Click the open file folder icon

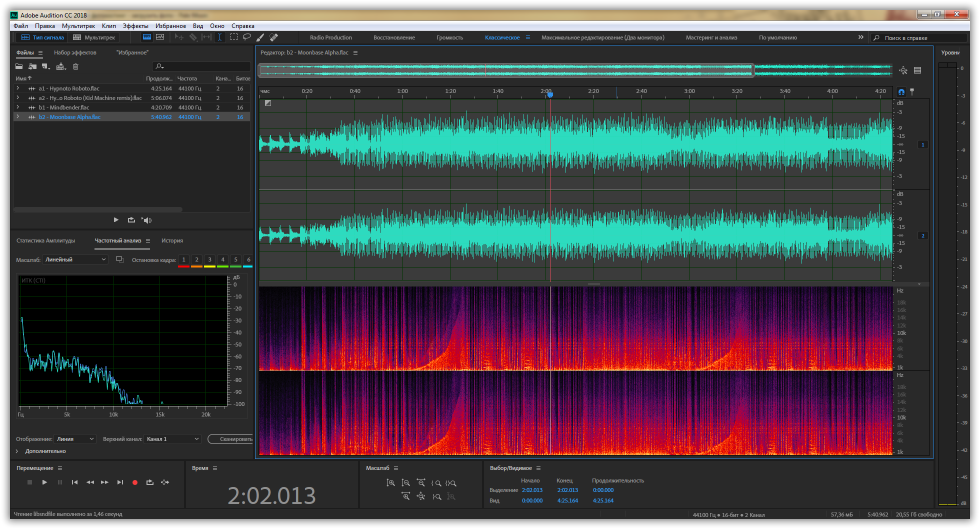pos(19,66)
